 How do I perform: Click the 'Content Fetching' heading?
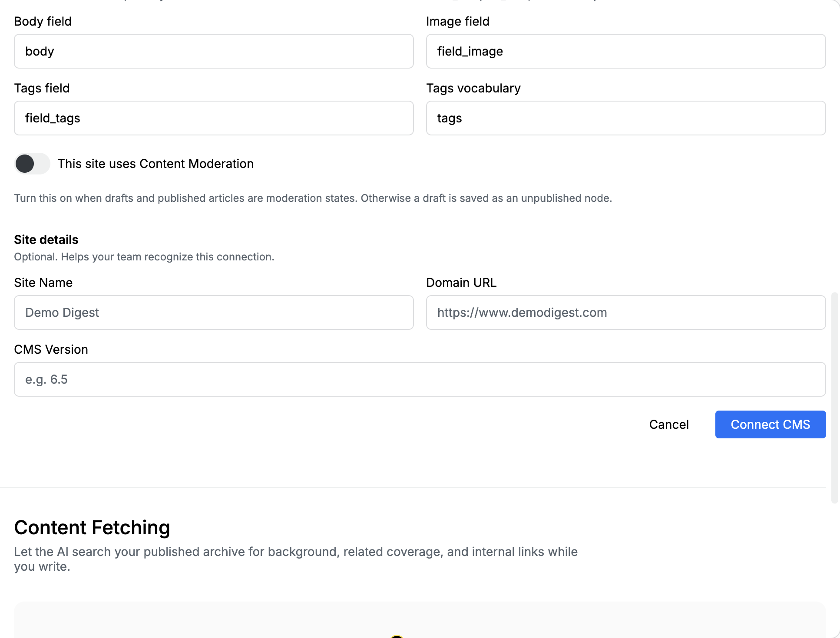click(x=92, y=527)
